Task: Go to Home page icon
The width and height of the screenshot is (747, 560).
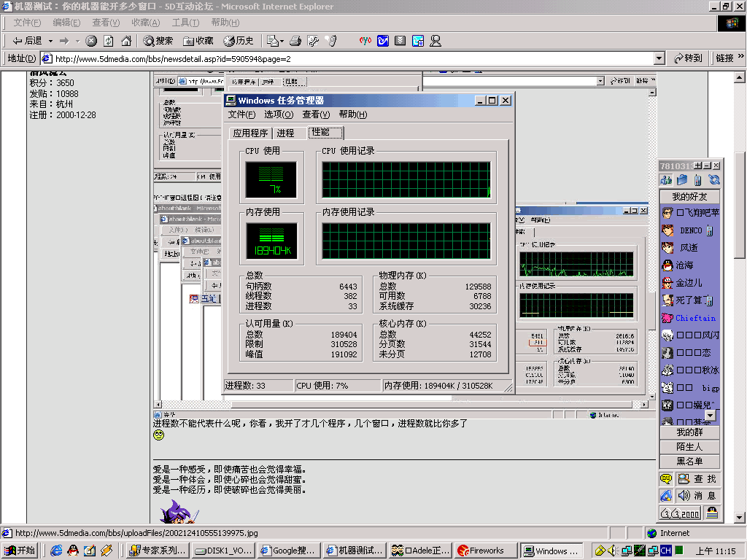Action: coord(126,41)
